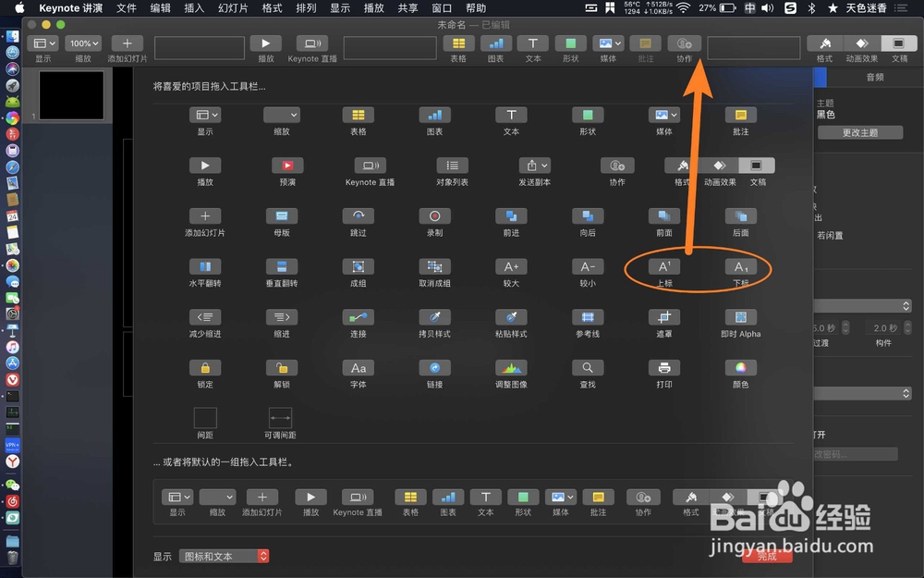The image size is (924, 578).
Task: Click the 参考线 guides icon
Action: [x=588, y=317]
